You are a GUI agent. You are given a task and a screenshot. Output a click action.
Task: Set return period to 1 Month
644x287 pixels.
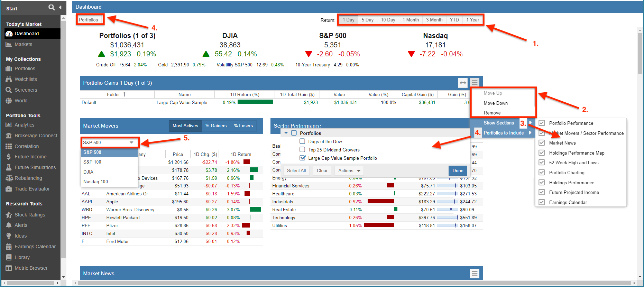[x=411, y=20]
